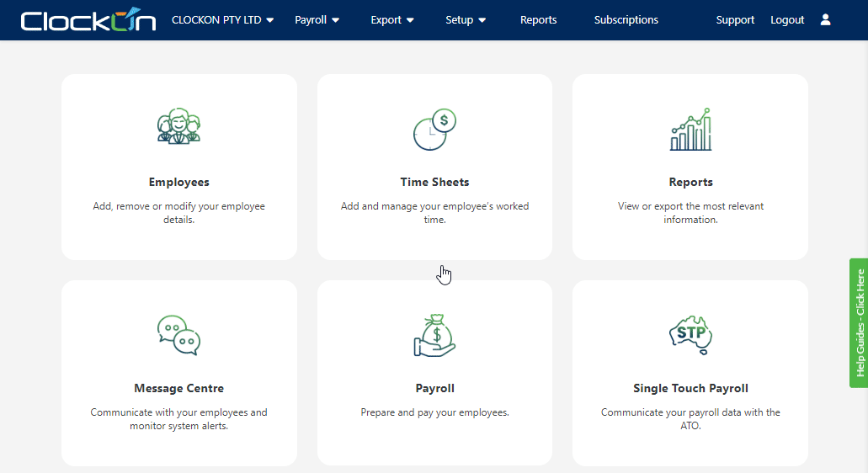
Task: Open the STP Australia map icon
Action: [690, 335]
